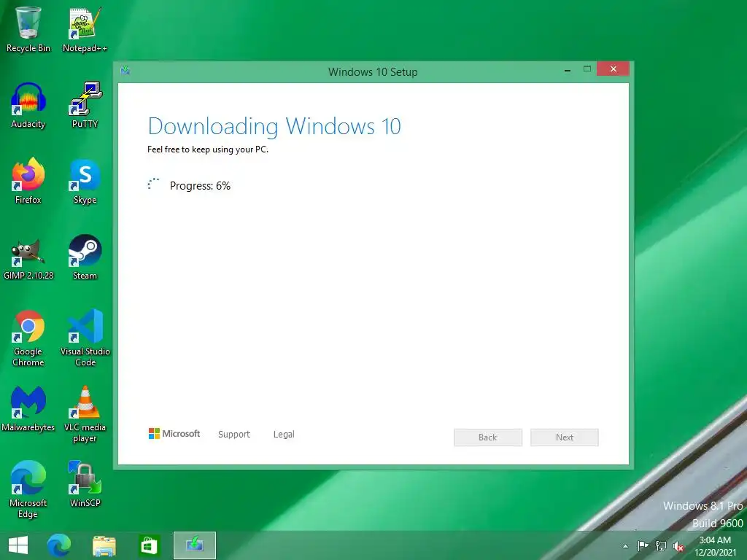The height and width of the screenshot is (560, 747).
Task: Select the VLC media player shortcut
Action: 85,414
